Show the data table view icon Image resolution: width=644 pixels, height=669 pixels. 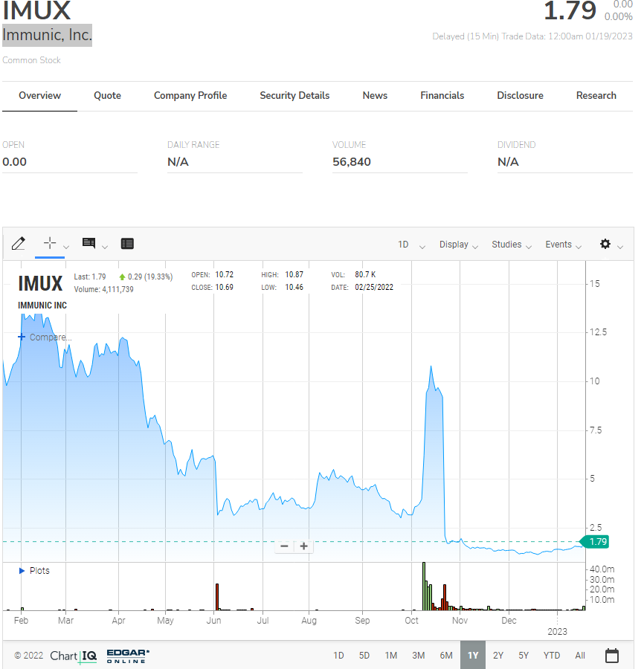pyautogui.click(x=127, y=244)
